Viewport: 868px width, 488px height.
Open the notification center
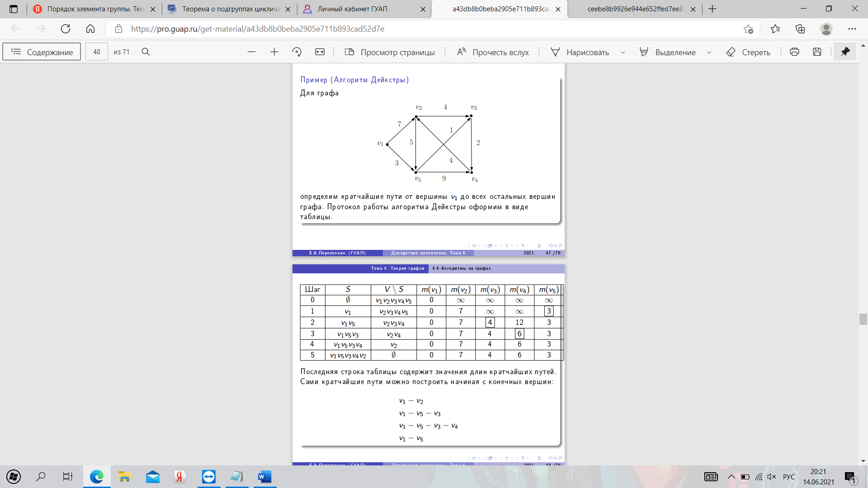(850, 477)
